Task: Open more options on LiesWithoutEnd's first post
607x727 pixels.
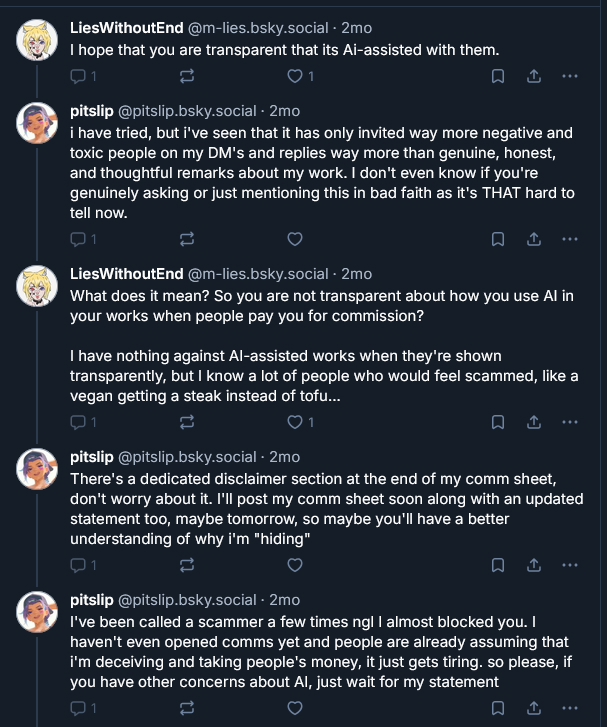Action: click(569, 76)
